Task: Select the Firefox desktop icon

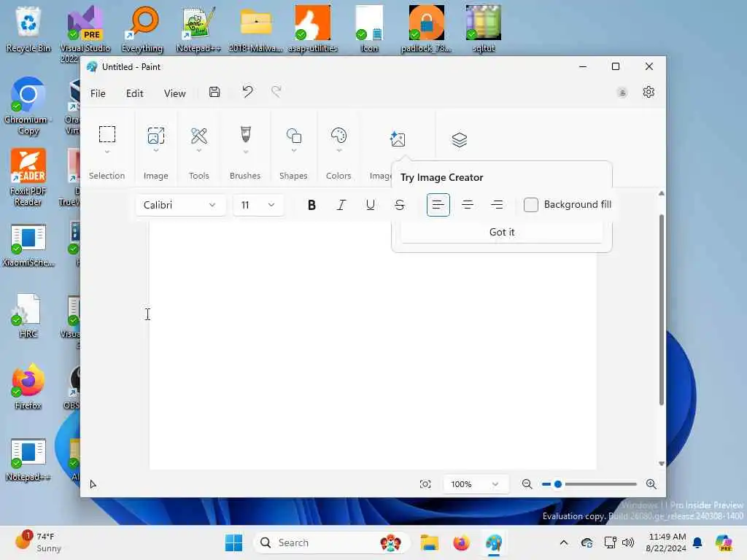Action: pos(28,386)
